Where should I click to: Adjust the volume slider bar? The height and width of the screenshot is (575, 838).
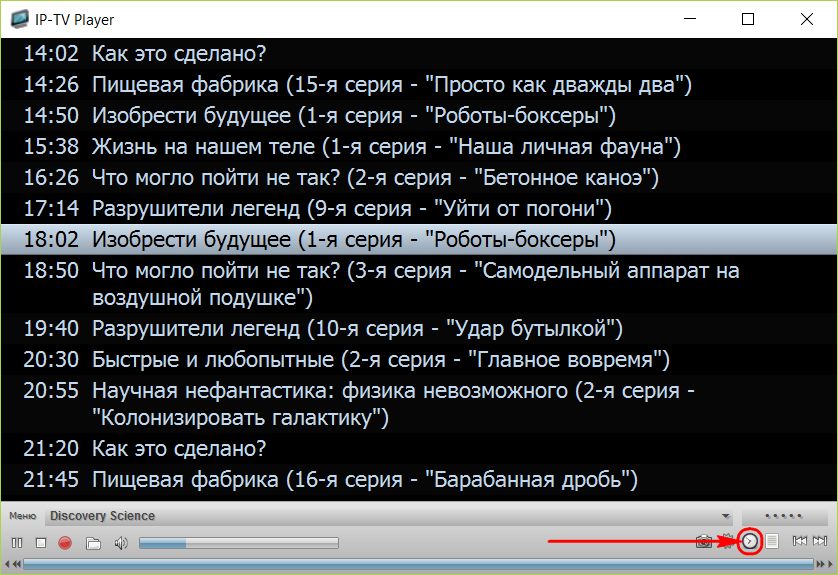pos(238,543)
